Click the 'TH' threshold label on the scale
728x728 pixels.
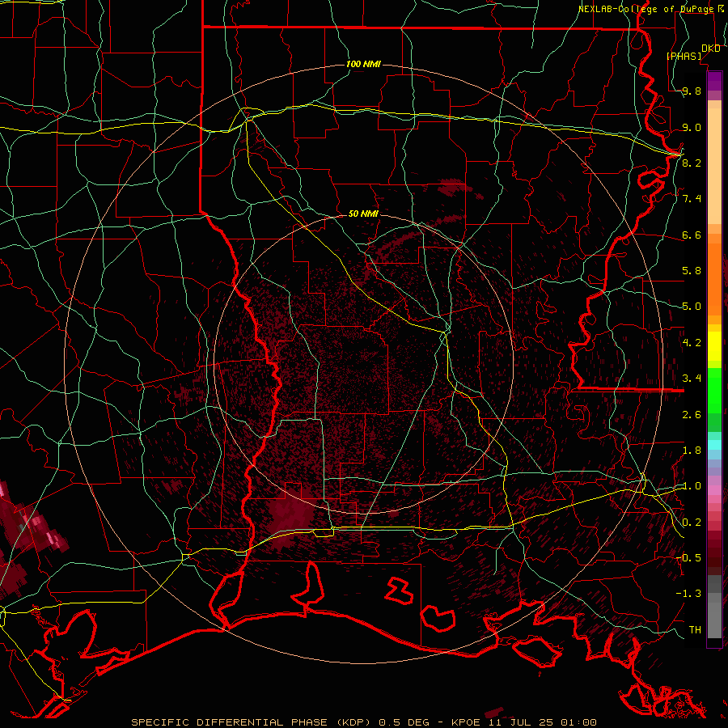(x=695, y=629)
